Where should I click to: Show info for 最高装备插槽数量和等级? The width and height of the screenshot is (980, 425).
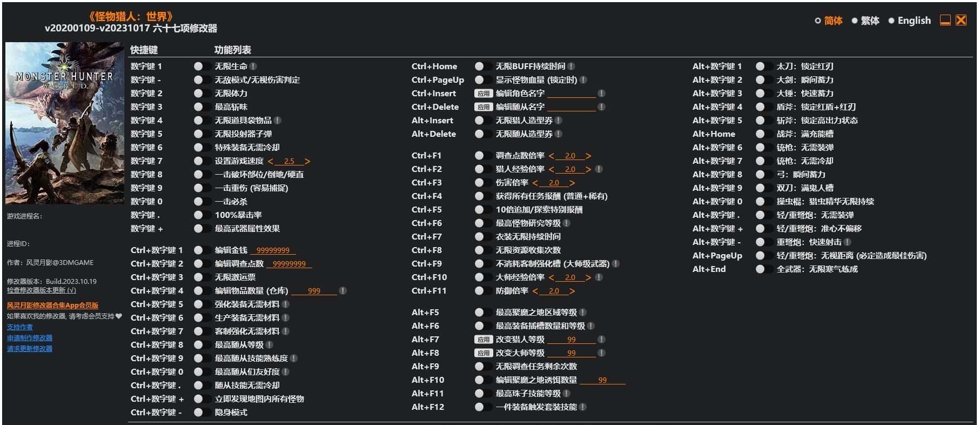pos(590,326)
